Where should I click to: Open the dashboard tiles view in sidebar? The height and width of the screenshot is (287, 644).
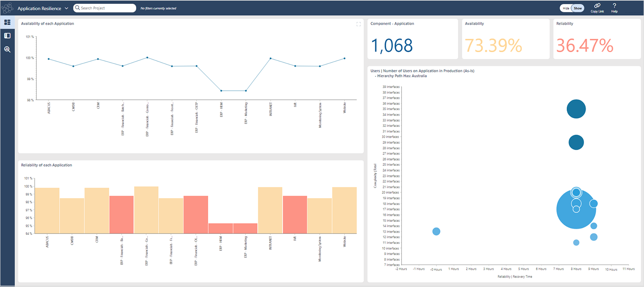click(7, 22)
